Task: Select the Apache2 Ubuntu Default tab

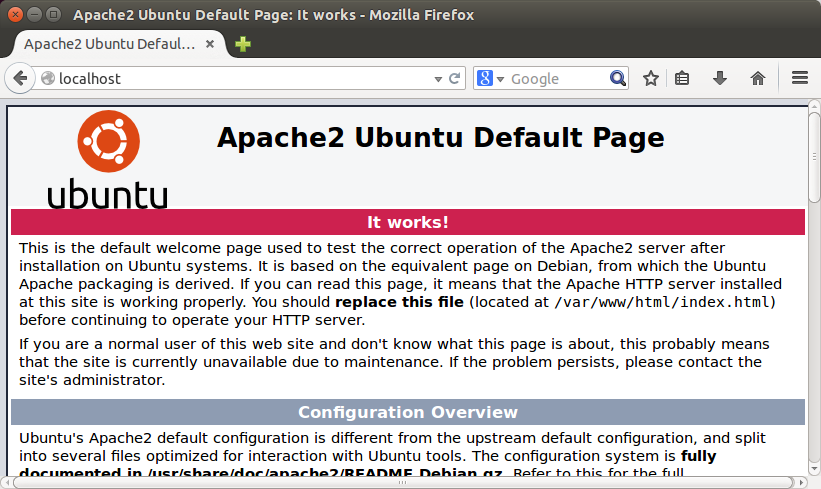Action: 109,44
